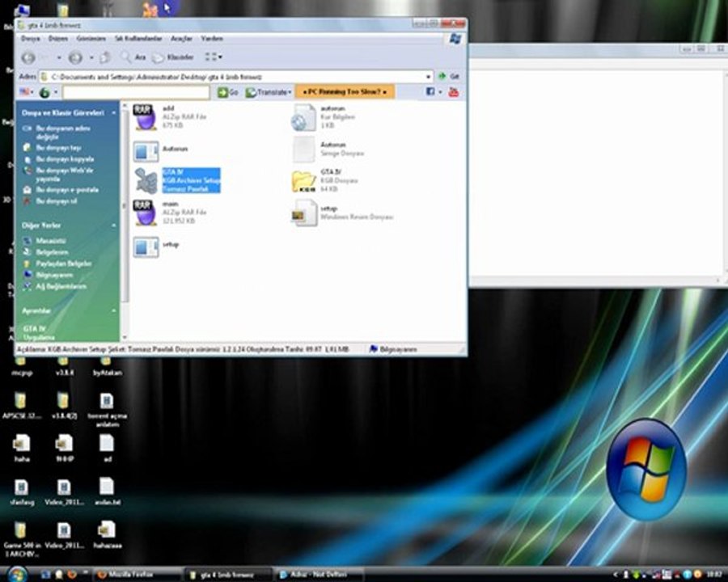Open the Yardım menu

(x=212, y=39)
